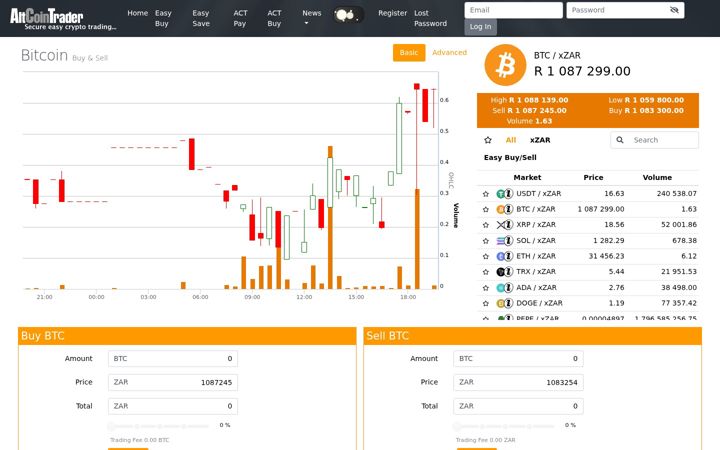
Task: Click the tall orange 18:00 volume bar
Action: tap(417, 238)
